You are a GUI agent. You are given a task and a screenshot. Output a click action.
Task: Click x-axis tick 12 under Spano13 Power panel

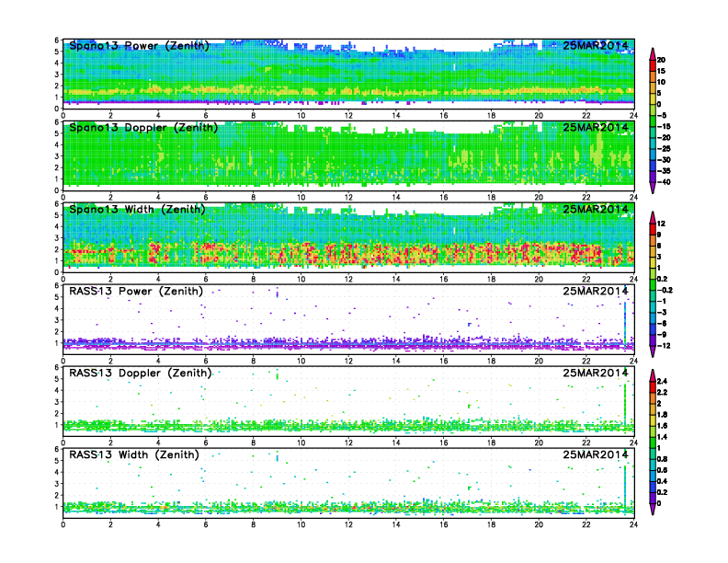348,115
